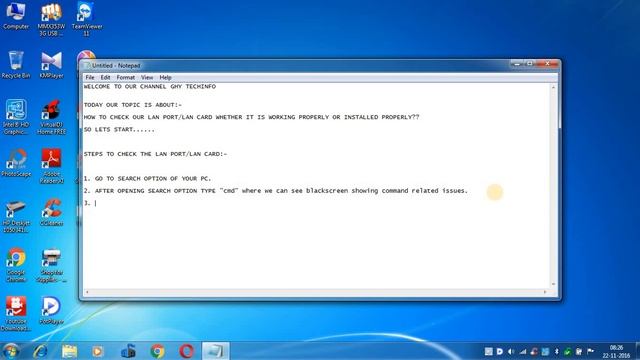640x360 pixels.
Task: Open the MMX353W 3G USB desktop shortcut
Action: point(51,19)
